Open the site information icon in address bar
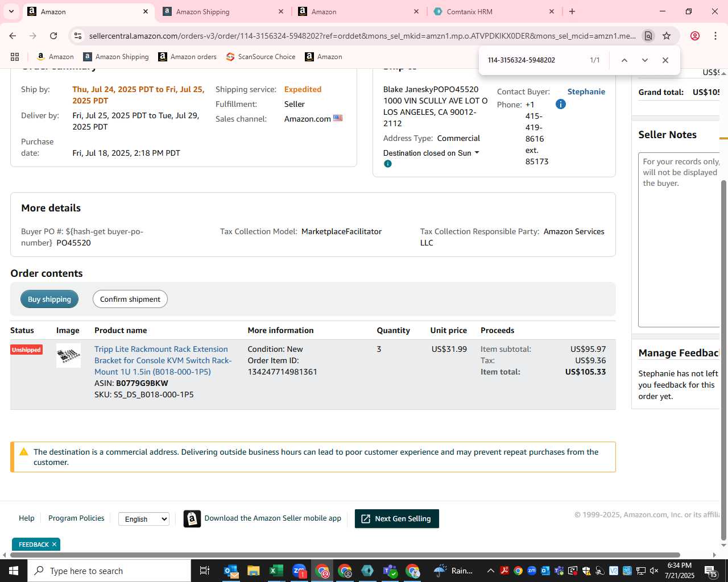 pos(78,36)
